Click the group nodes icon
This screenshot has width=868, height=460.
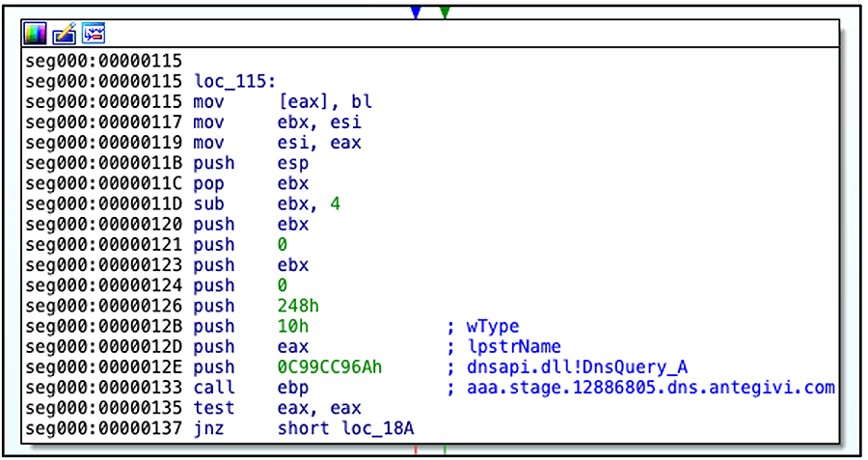(x=94, y=34)
